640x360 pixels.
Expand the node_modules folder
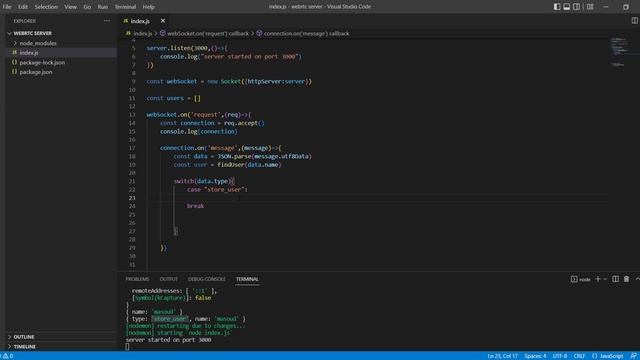click(x=38, y=43)
